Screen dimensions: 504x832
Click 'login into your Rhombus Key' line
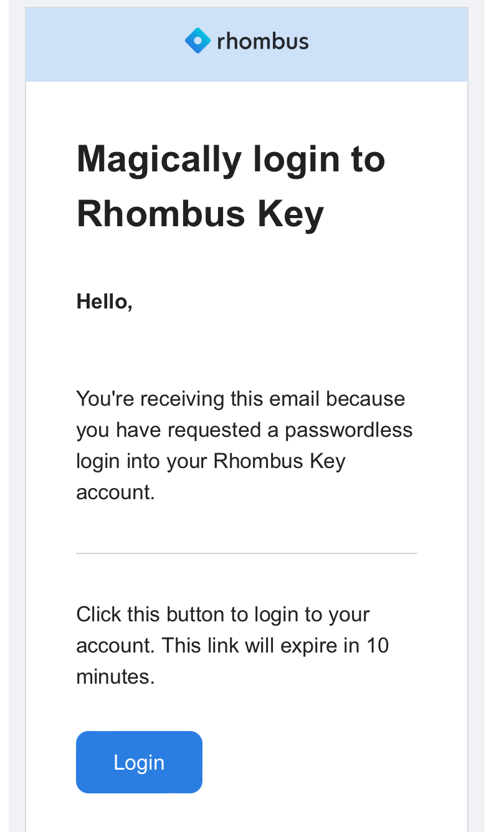click(x=211, y=461)
